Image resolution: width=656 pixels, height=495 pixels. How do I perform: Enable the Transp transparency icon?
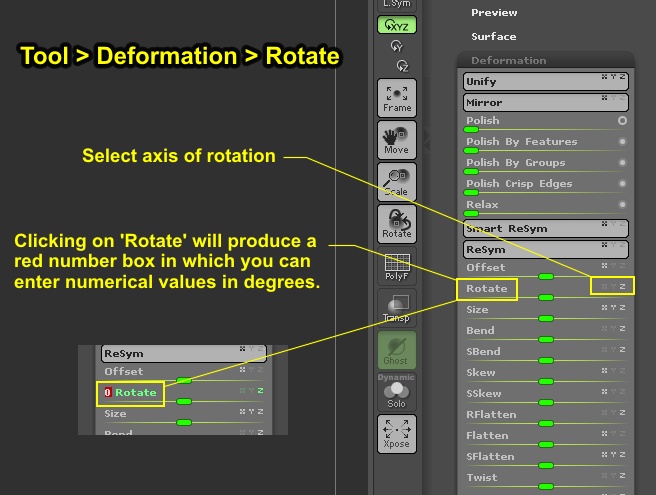[397, 307]
